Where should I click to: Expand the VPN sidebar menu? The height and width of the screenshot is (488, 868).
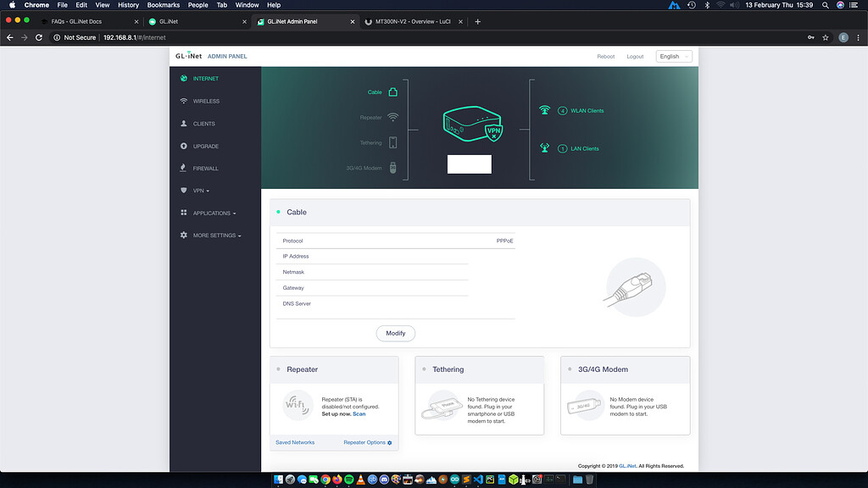pyautogui.click(x=201, y=191)
